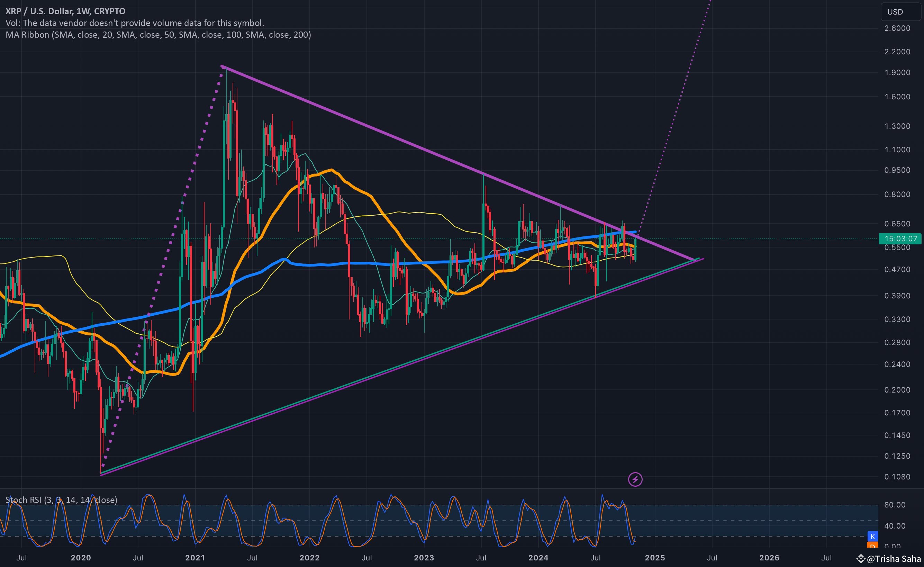Click the 2.6000 price scale label
This screenshot has width=924, height=567.
897,28
